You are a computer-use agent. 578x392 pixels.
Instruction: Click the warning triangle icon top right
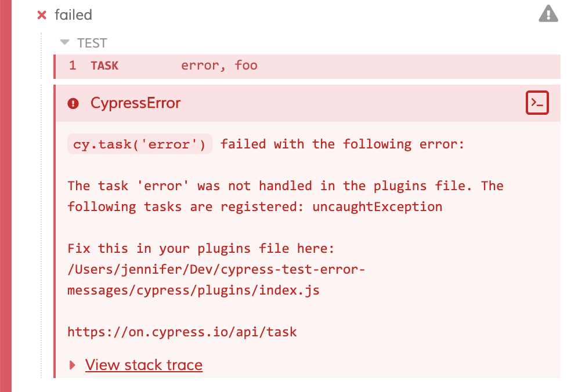tap(548, 14)
